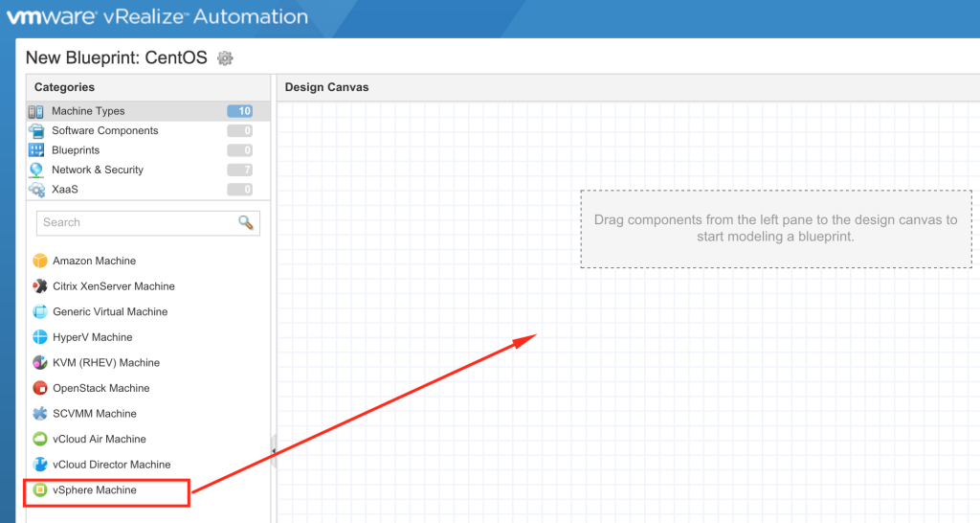Open blueprint settings gear next to CentOS
980x523 pixels.
tap(225, 58)
